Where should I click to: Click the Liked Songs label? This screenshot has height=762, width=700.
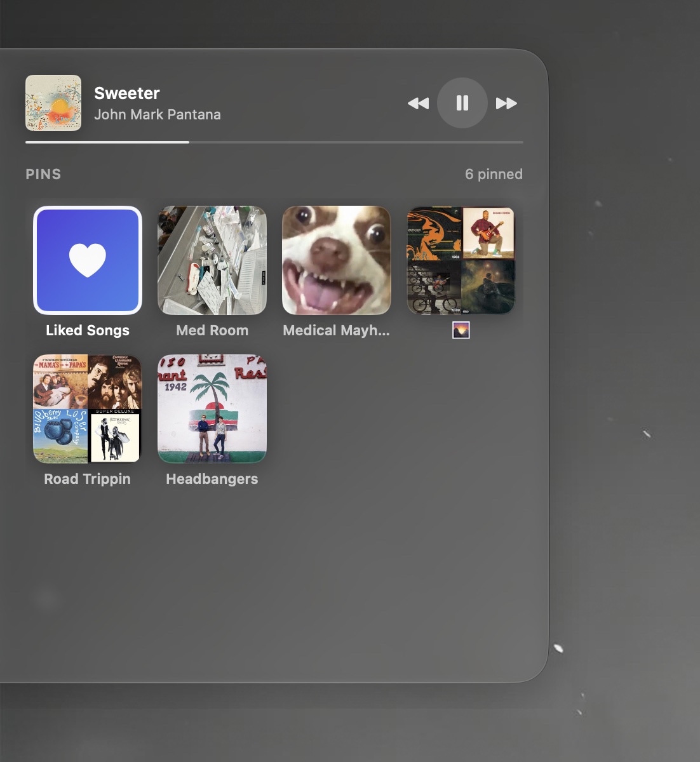tap(88, 330)
